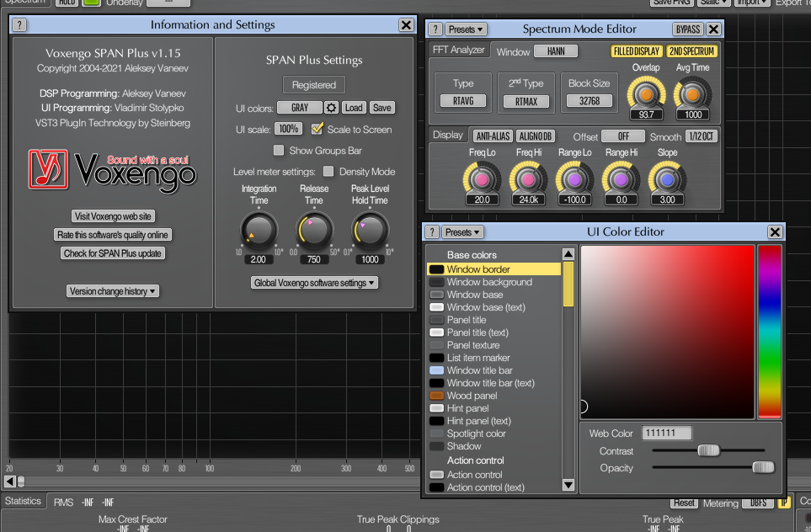The height and width of the screenshot is (532, 811).
Task: Save the UI color scheme
Action: click(x=382, y=108)
